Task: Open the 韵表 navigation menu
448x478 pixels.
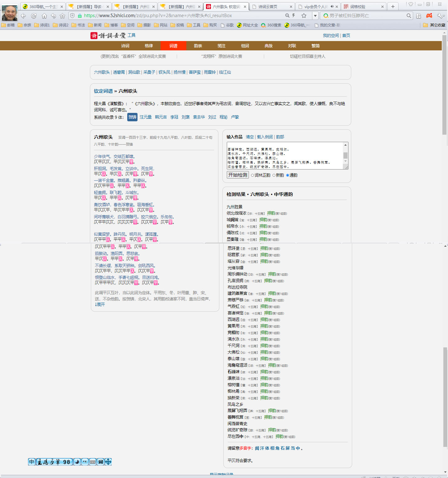Action: [x=198, y=46]
